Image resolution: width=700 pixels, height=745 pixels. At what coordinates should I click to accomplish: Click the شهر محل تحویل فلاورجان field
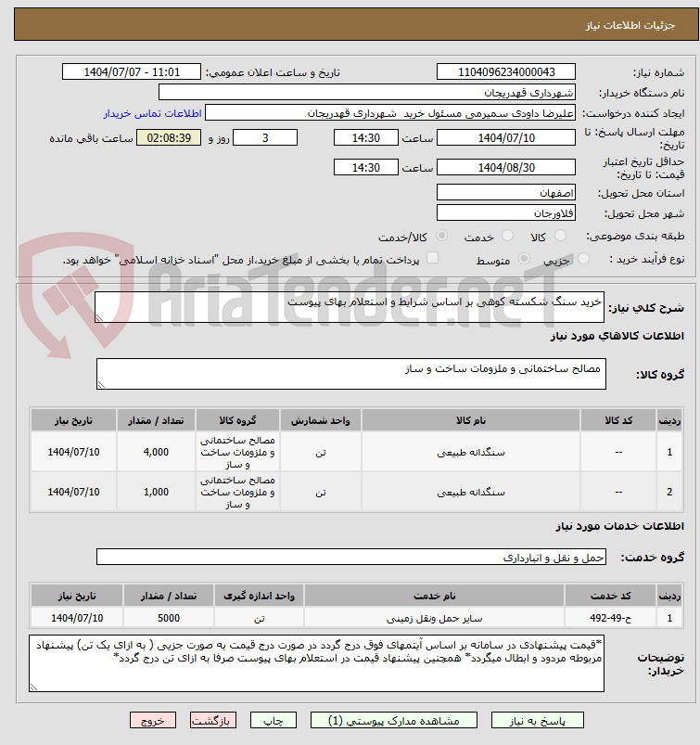[x=506, y=212]
